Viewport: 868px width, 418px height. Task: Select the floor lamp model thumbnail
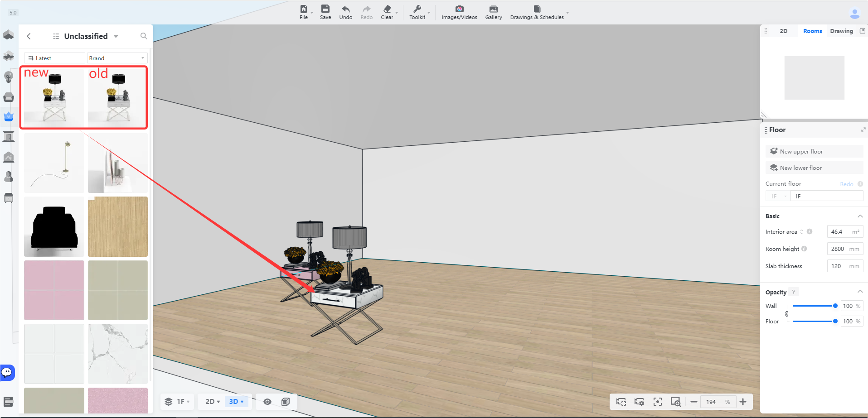coord(54,163)
